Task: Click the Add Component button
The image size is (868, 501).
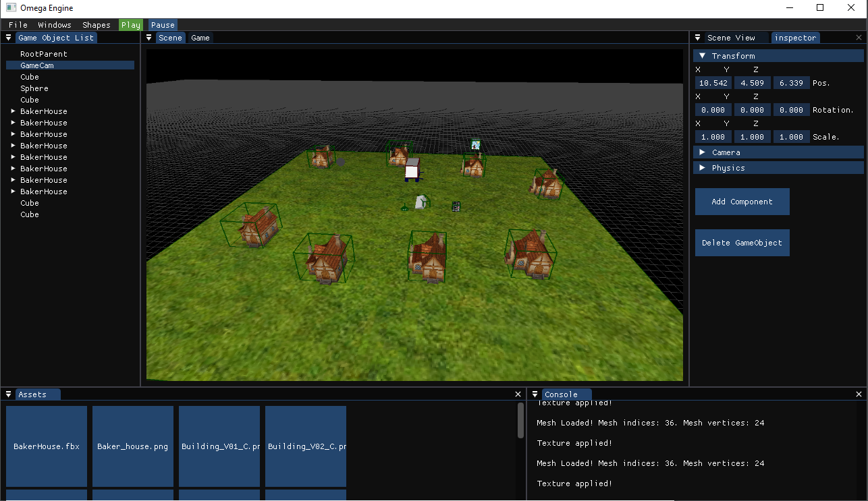Action: tap(742, 202)
